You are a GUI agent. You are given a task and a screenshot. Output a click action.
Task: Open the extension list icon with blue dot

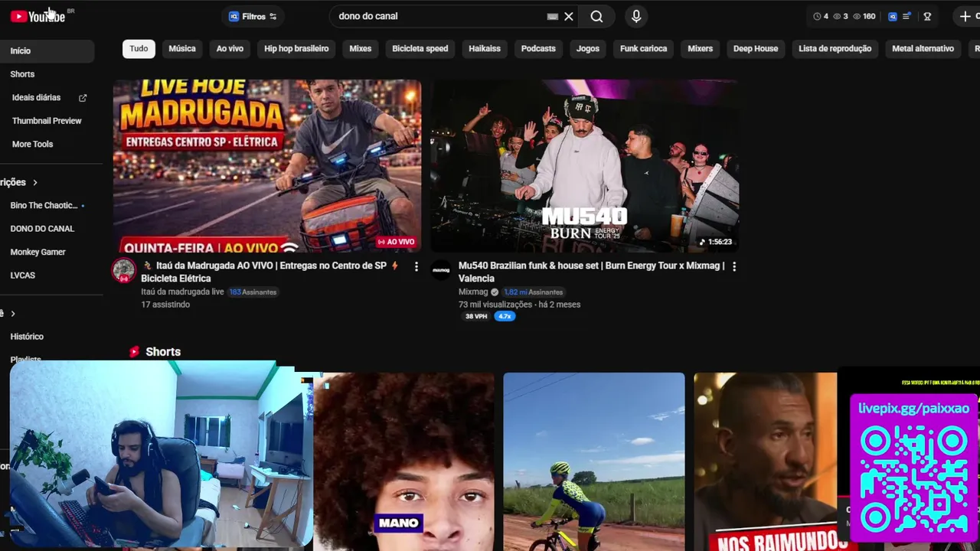coord(907,16)
